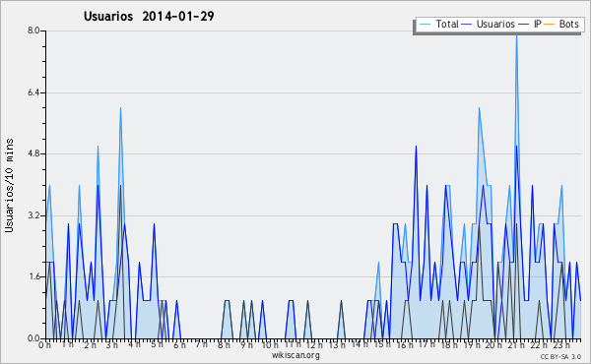Click the '3 h' x-axis label
Image resolution: width=591 pixels, height=364 pixels.
coord(111,344)
